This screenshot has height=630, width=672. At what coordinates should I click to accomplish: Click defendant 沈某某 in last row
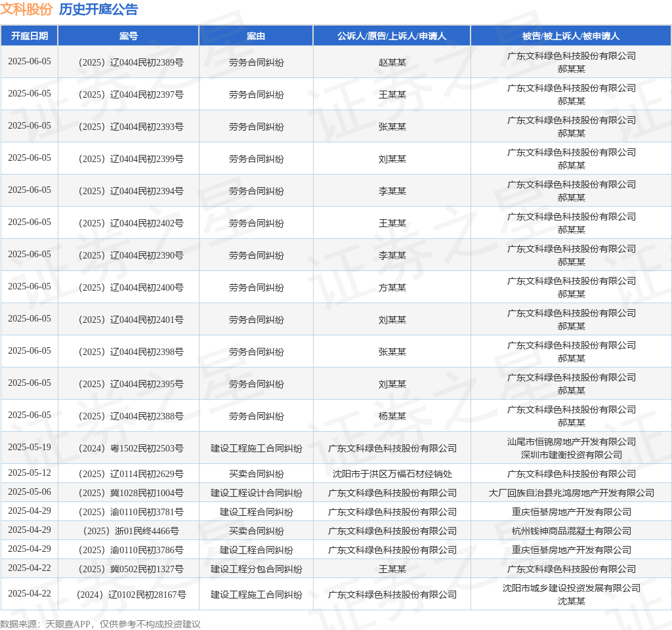click(572, 601)
